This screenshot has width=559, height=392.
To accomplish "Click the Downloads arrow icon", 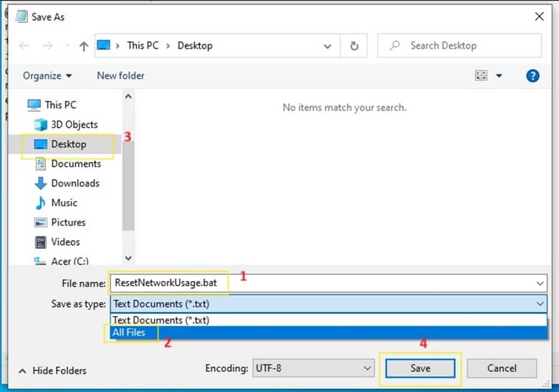I will tap(41, 183).
